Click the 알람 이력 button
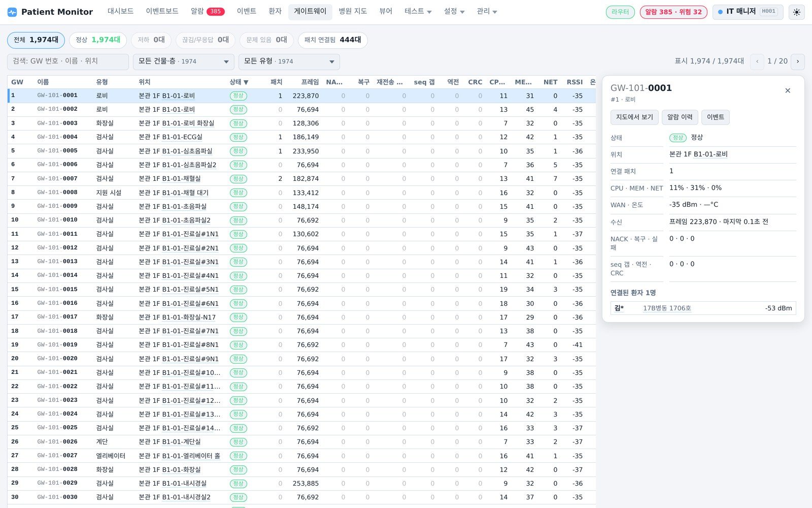 click(680, 117)
